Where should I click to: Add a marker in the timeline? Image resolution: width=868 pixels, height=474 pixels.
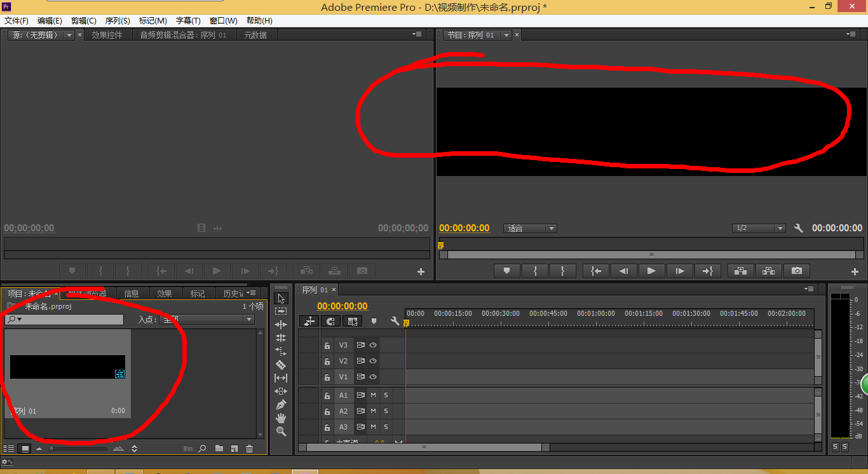tap(374, 322)
